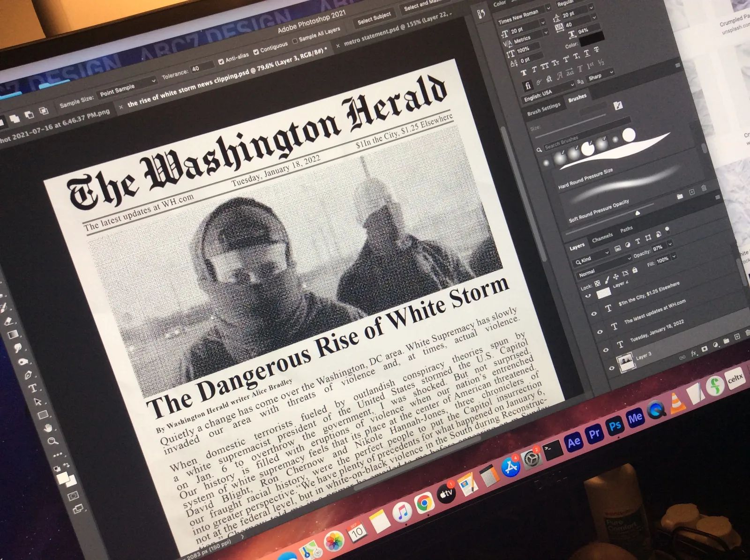
Task: Click the black text Color swatch
Action: click(x=591, y=39)
